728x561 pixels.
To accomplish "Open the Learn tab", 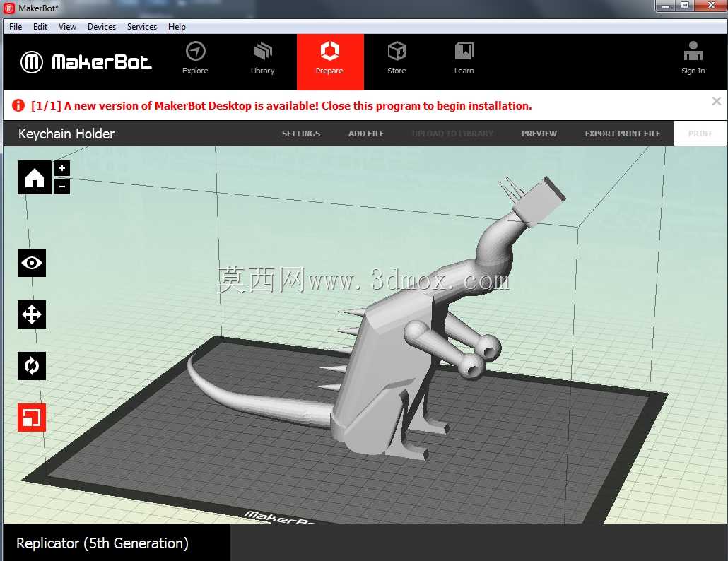I will point(464,58).
